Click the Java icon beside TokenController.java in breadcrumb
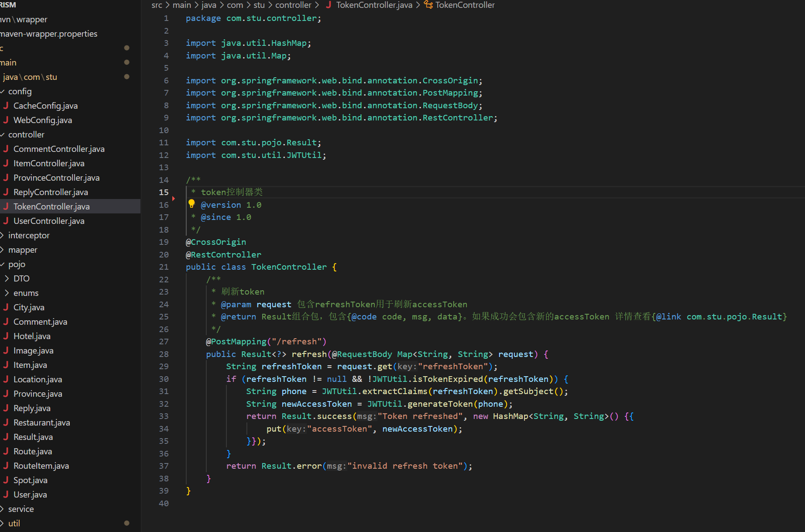The image size is (805, 532). (329, 5)
